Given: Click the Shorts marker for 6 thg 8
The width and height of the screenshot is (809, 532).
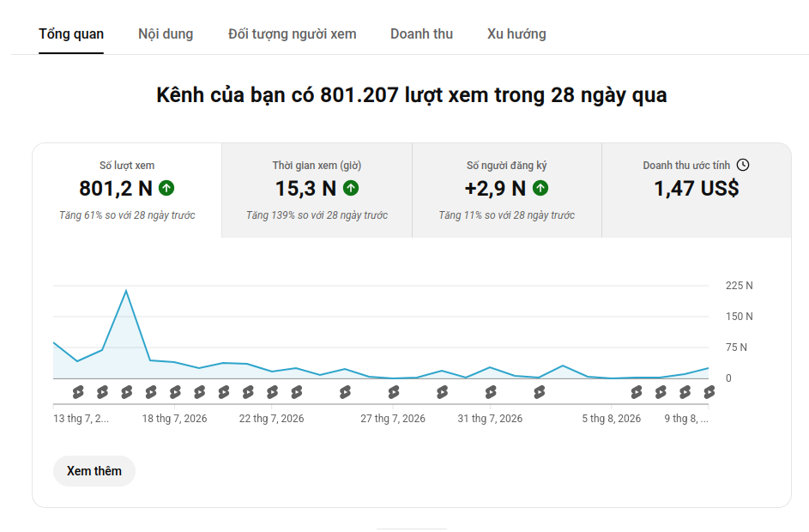Looking at the screenshot, I should (637, 393).
